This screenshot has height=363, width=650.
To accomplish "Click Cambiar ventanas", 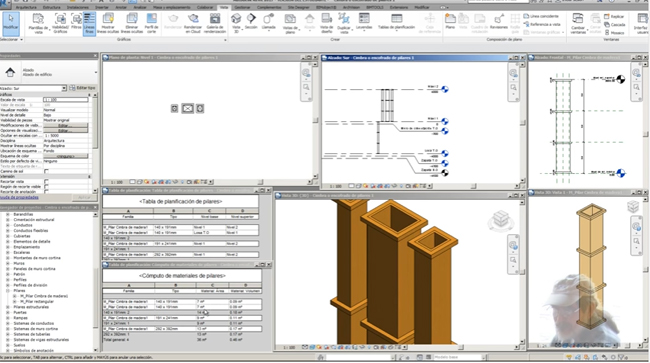I will point(578,23).
